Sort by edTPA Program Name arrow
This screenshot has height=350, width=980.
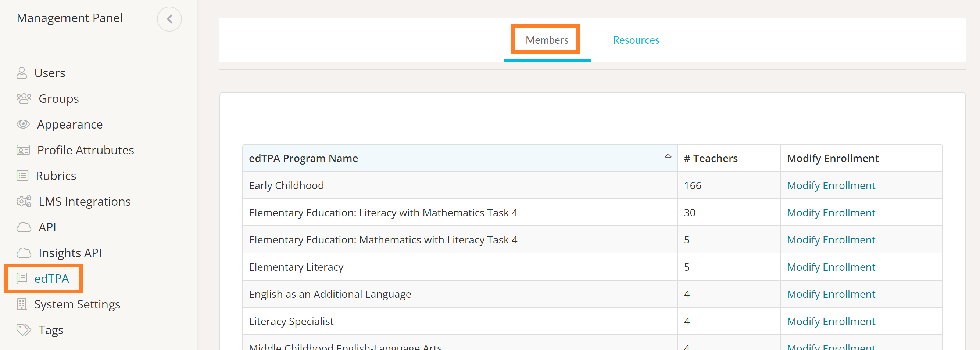point(668,156)
